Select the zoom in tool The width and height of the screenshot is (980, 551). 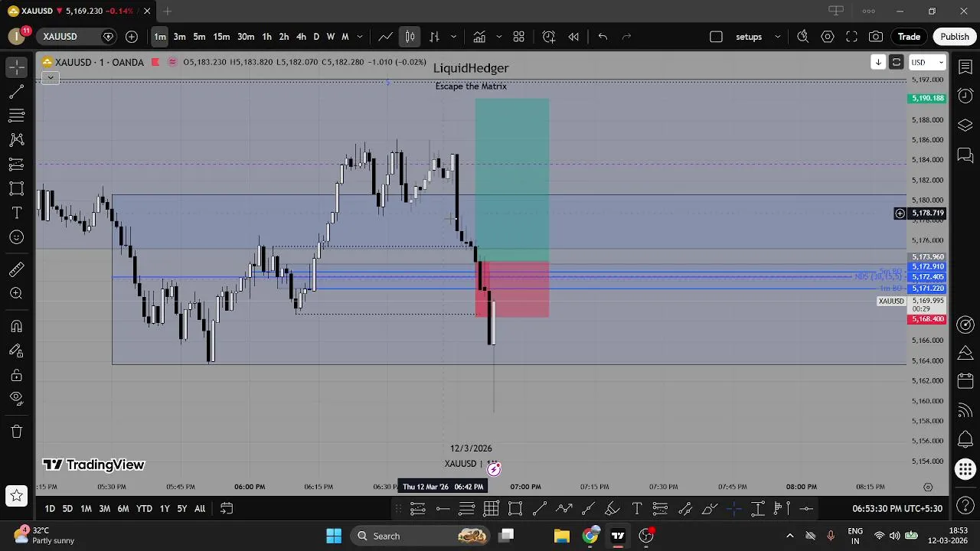tap(17, 294)
